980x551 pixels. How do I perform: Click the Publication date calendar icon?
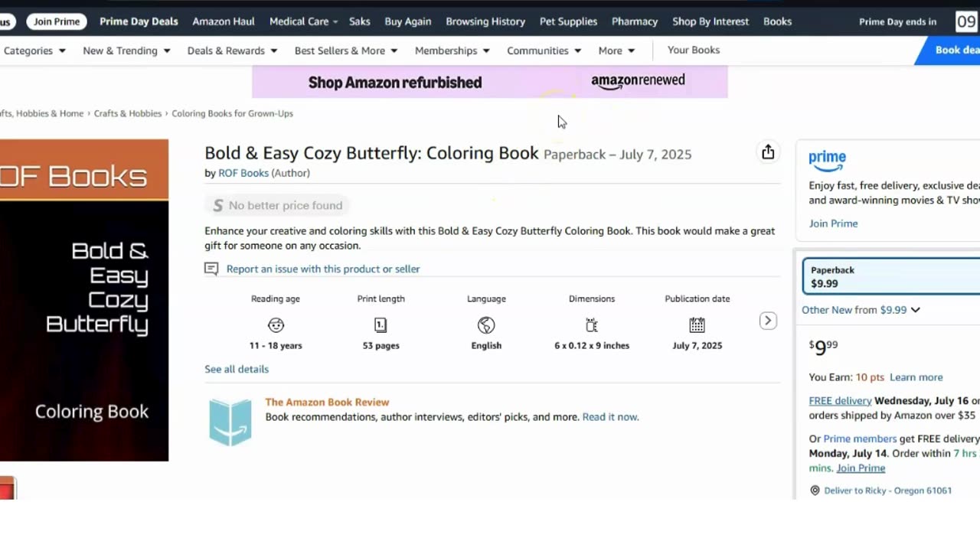click(x=697, y=325)
